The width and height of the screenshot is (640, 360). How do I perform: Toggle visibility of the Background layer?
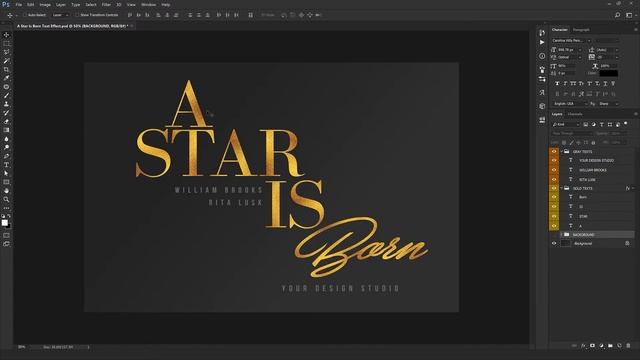coord(554,243)
